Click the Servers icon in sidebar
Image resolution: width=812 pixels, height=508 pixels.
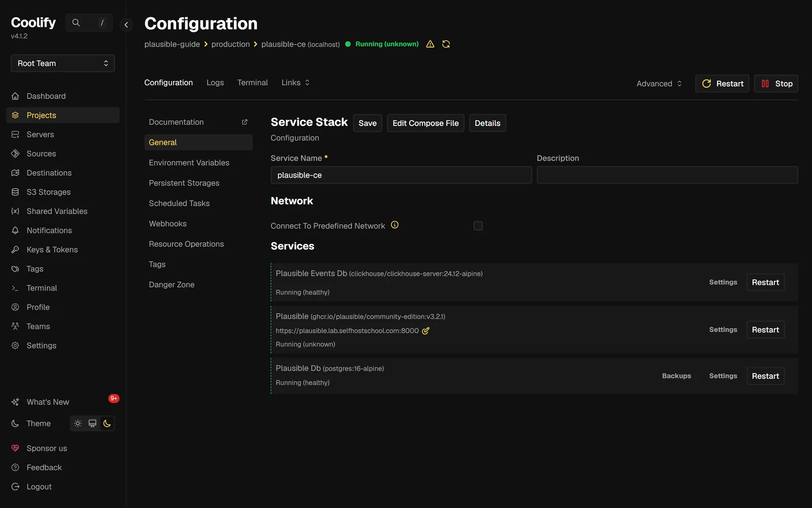point(15,135)
